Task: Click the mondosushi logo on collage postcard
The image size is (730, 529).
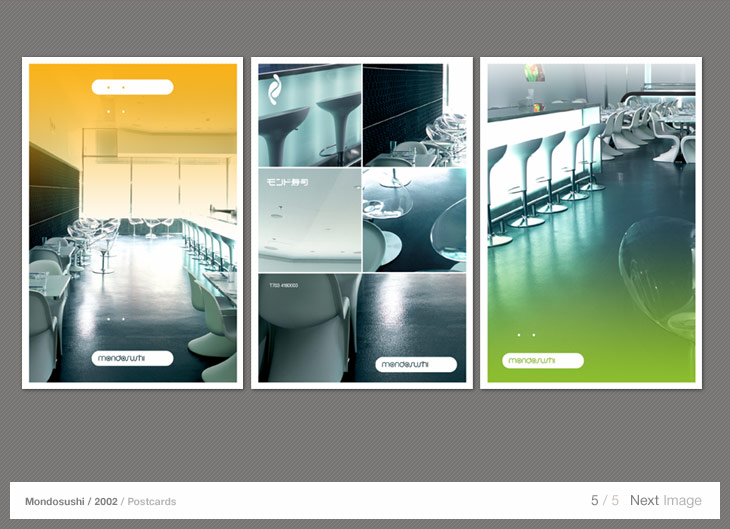Action: [x=416, y=365]
